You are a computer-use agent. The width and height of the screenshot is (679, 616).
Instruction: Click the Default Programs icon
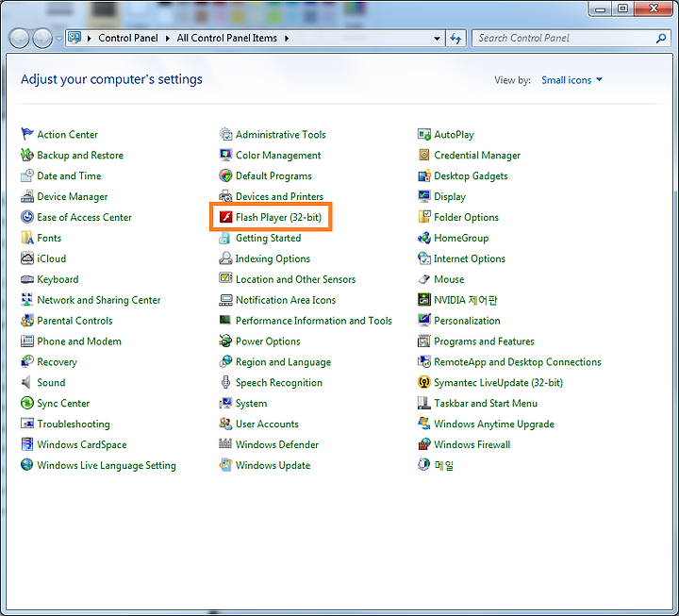pyautogui.click(x=225, y=175)
